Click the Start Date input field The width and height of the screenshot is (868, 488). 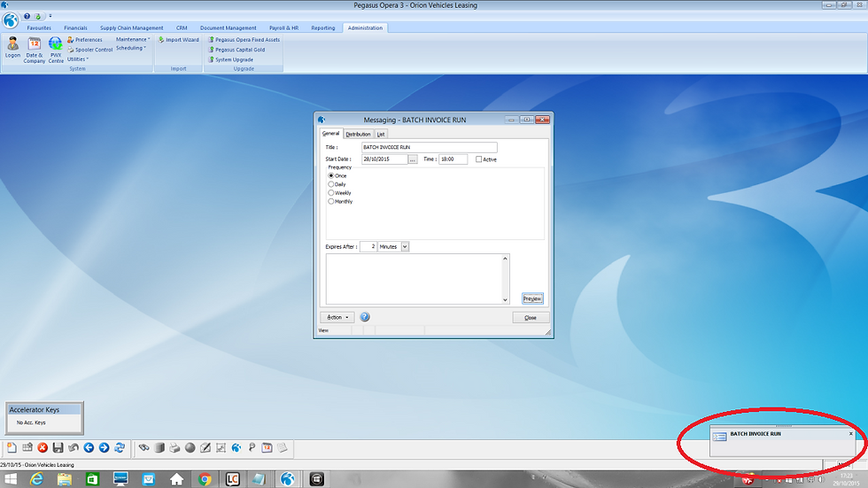384,159
